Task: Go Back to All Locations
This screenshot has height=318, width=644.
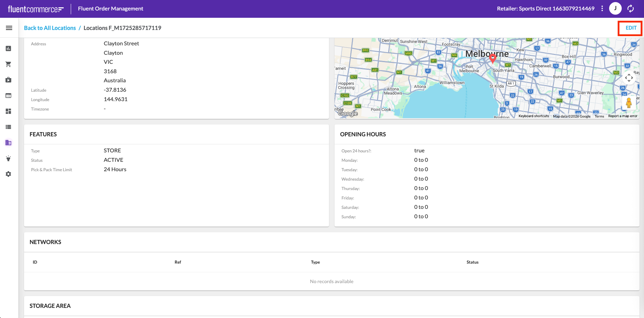Action: point(50,28)
